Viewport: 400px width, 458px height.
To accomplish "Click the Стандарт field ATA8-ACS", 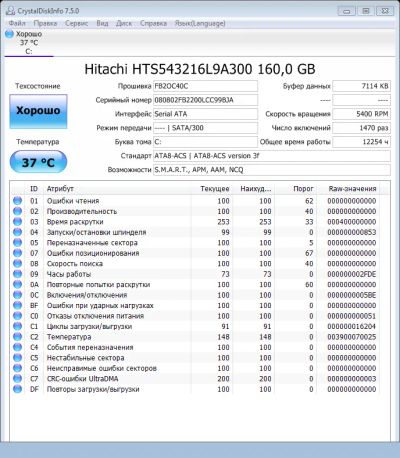I will click(x=272, y=156).
